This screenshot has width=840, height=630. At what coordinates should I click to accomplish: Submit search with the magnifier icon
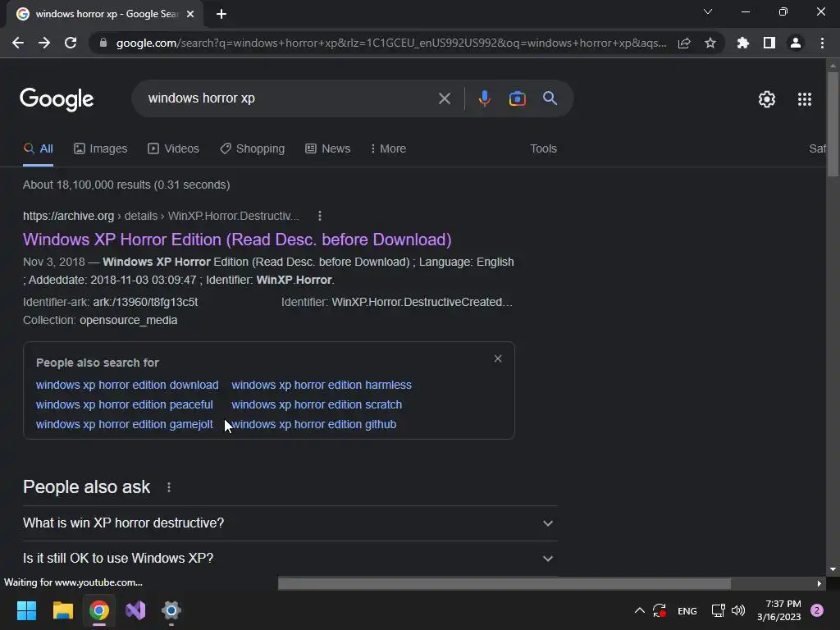pyautogui.click(x=550, y=98)
